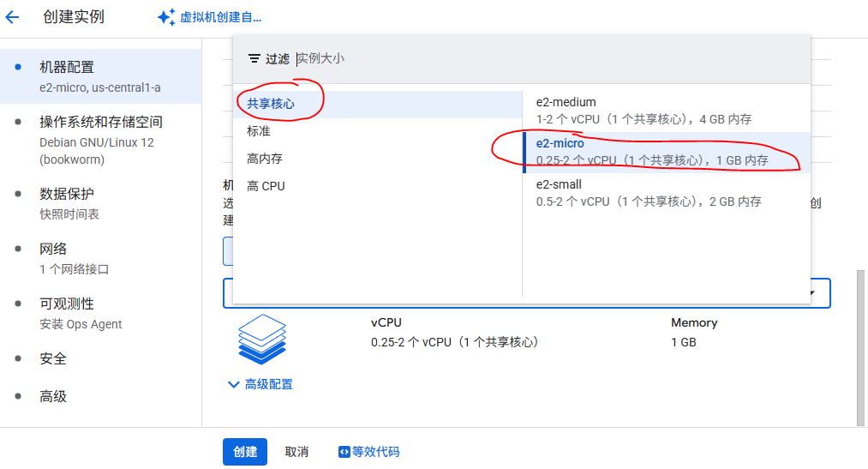The height and width of the screenshot is (469, 868).
Task: Click the Debian GNU/Linux 12 subtitle
Action: [96, 151]
